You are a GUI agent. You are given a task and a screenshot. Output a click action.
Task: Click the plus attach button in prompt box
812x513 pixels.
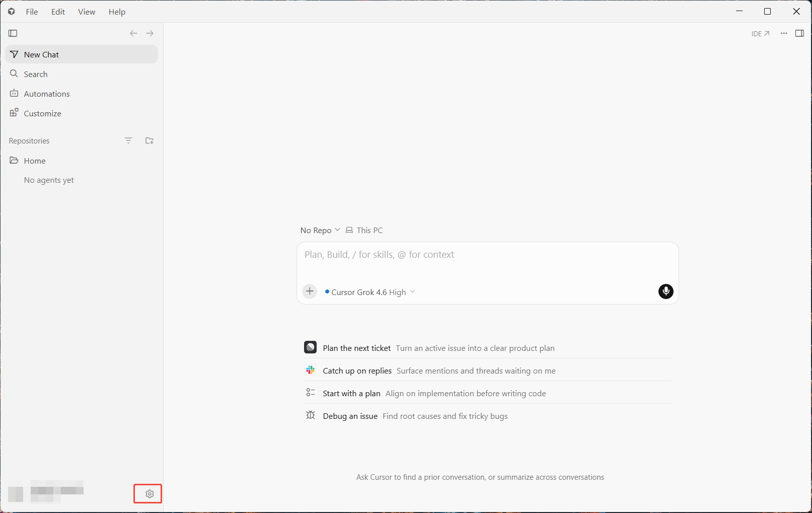click(310, 291)
